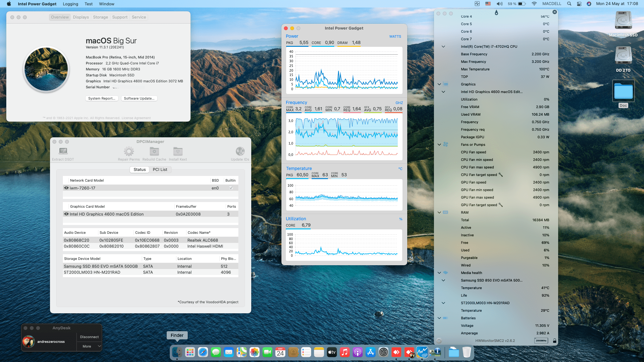Click Extract DSDT icon in DPCIManager
This screenshot has height=362, width=644.
click(x=63, y=151)
